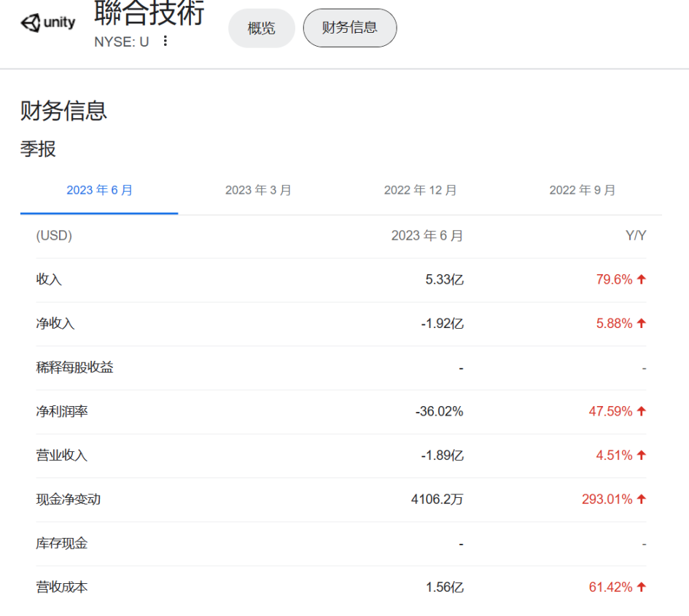
Task: Click the 营业收入 row label
Action: (x=62, y=455)
